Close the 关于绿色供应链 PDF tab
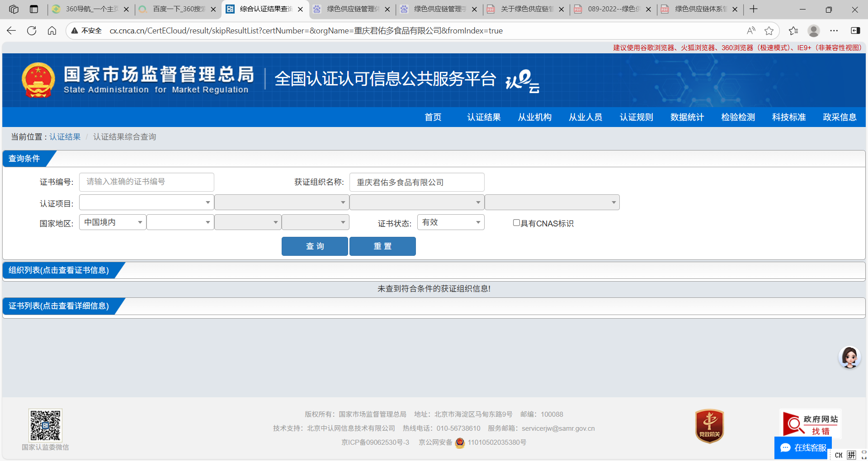 click(561, 9)
